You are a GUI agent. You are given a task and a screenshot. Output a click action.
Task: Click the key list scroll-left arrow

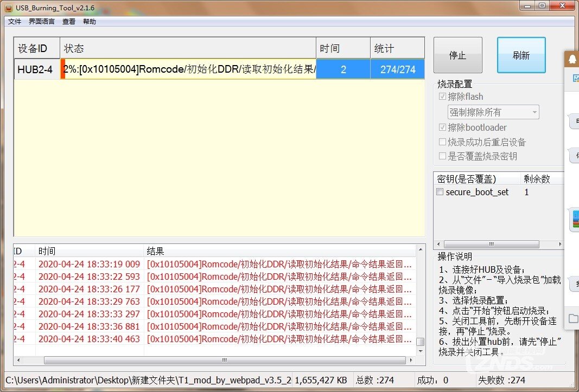point(438,244)
